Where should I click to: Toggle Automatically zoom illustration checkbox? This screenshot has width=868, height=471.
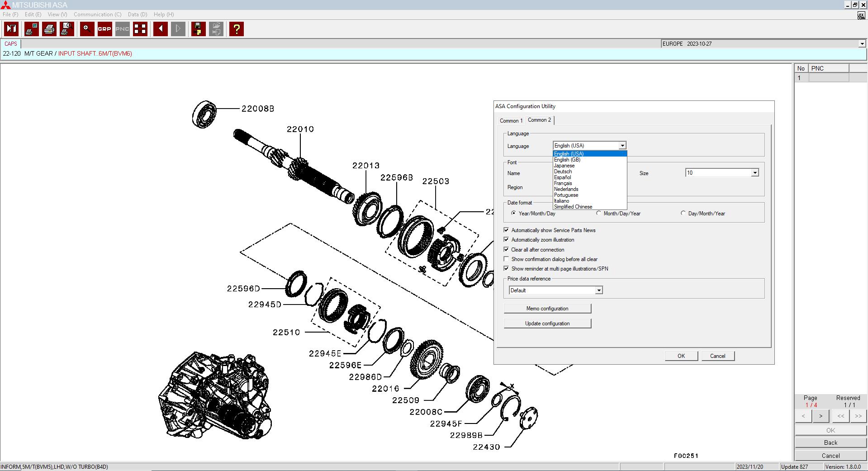tap(507, 239)
